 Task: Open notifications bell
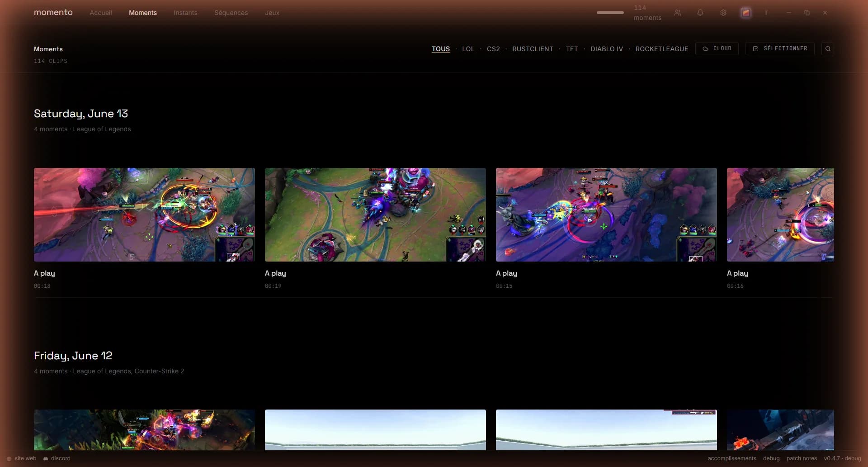coord(700,13)
